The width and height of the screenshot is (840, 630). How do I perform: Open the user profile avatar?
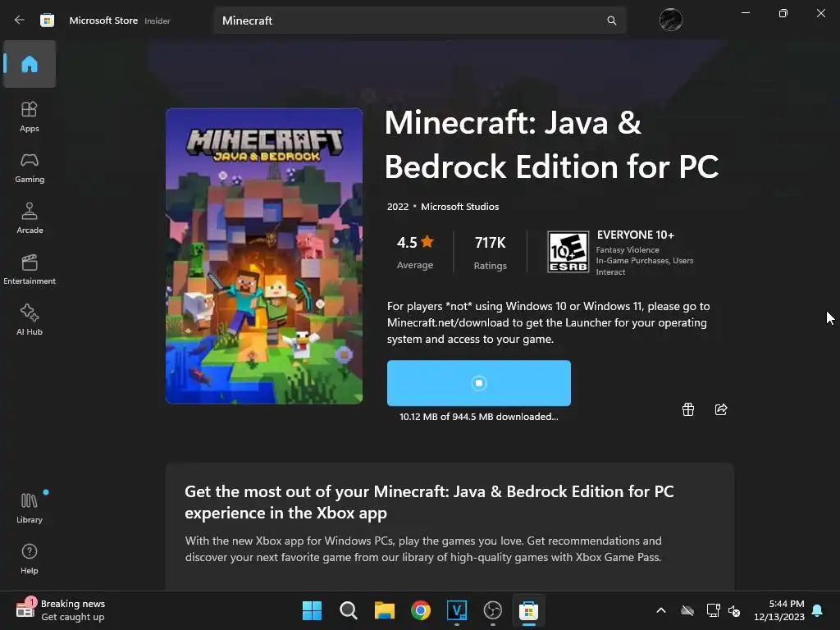[671, 21]
